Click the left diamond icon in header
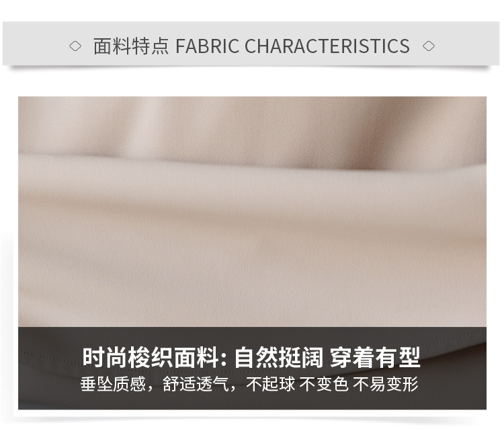 tap(75, 46)
